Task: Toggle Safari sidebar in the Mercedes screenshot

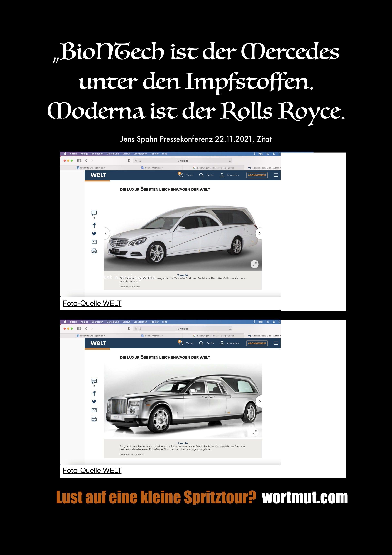Action: [x=79, y=161]
